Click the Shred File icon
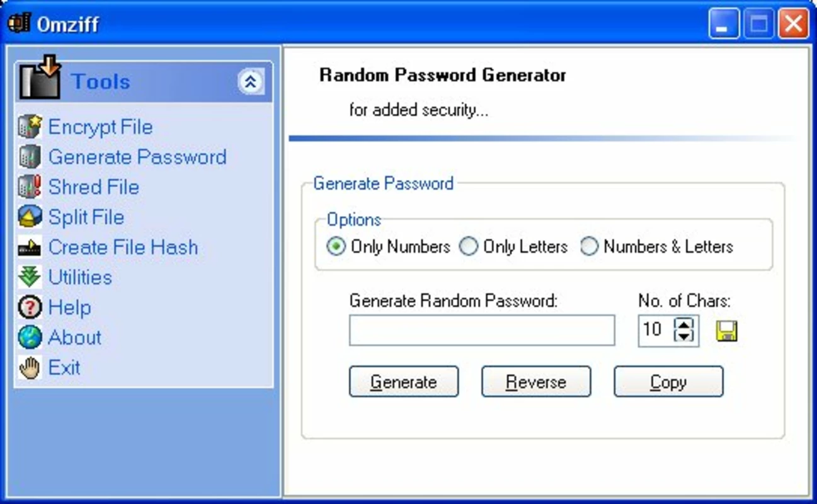The height and width of the screenshot is (504, 817). 30,187
